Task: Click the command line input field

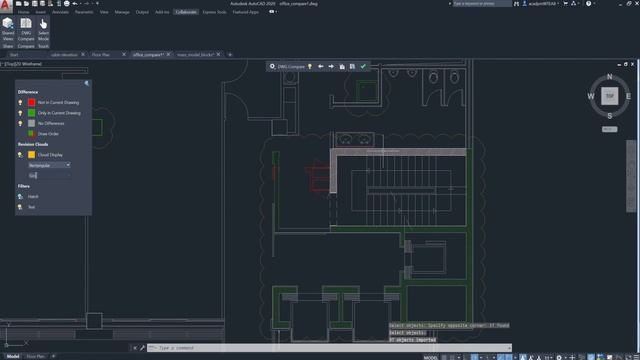Action: [x=329, y=348]
